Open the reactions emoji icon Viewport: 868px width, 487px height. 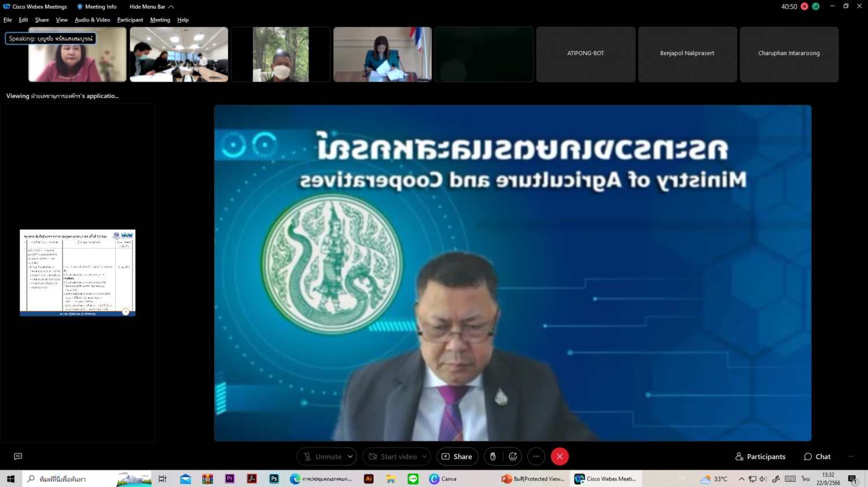point(513,456)
